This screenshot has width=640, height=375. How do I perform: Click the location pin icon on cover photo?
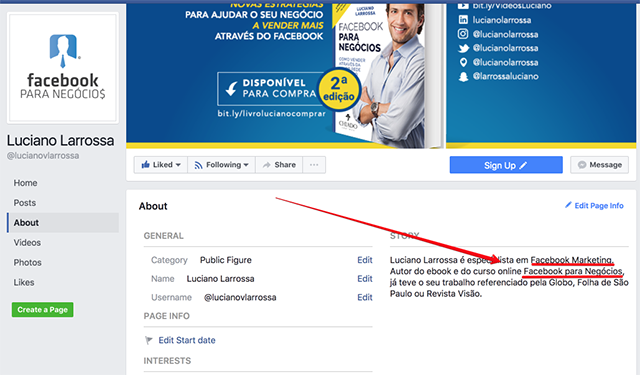click(x=463, y=62)
